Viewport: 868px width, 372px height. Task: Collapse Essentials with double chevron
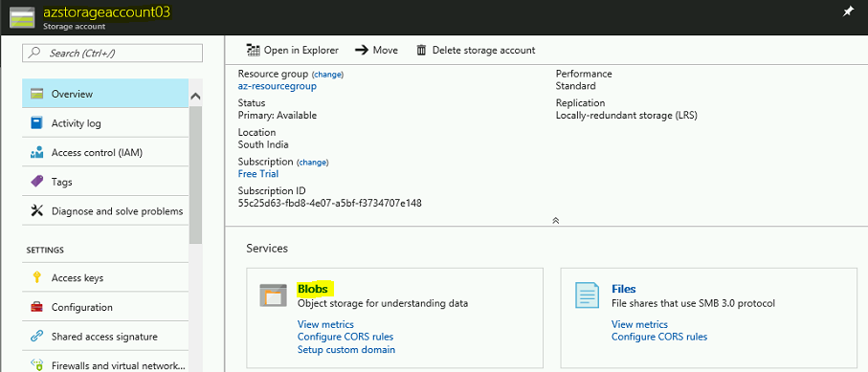pyautogui.click(x=556, y=220)
